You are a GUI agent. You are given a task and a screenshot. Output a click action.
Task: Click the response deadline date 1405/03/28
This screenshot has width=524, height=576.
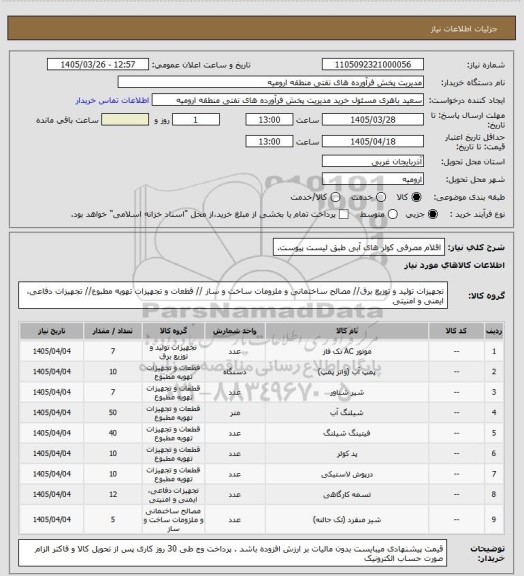pos(373,120)
